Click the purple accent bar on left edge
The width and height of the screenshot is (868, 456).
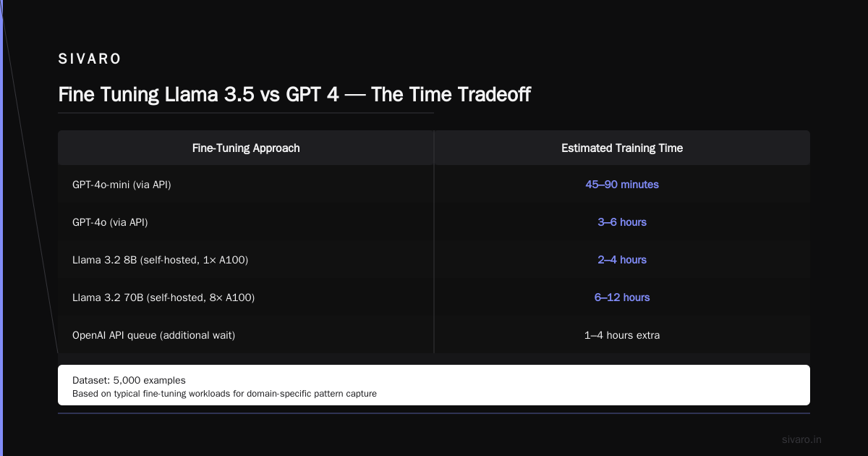point(1,228)
